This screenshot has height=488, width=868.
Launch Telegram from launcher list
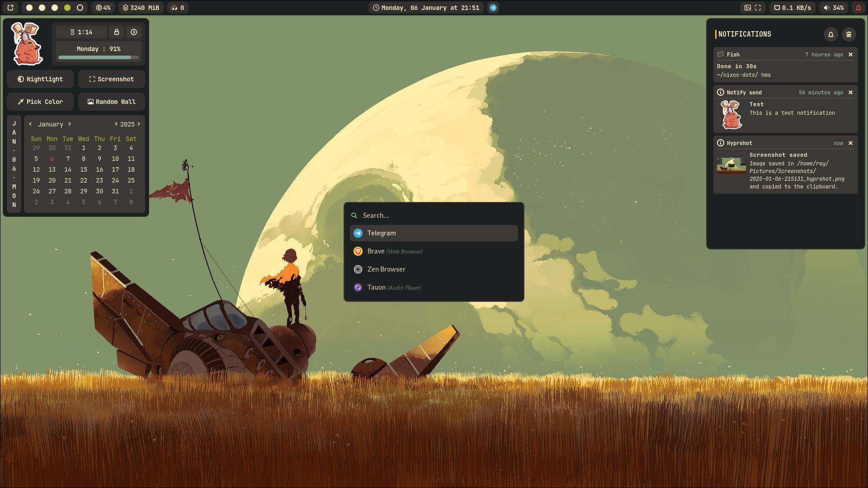tap(434, 233)
